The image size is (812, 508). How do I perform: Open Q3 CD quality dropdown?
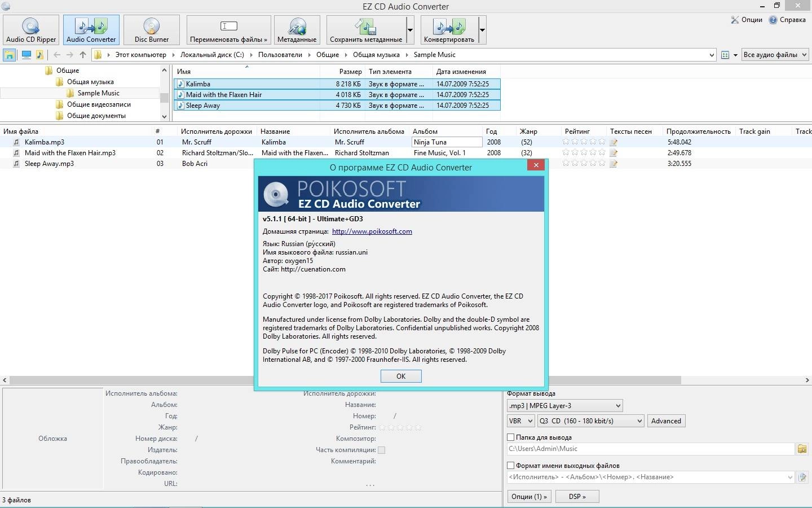(x=590, y=421)
